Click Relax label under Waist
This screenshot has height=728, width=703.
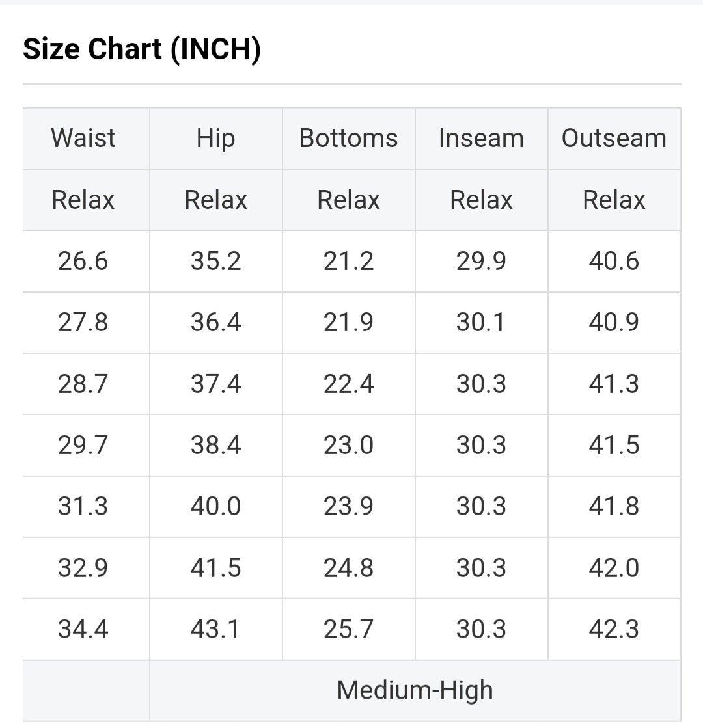pos(83,200)
